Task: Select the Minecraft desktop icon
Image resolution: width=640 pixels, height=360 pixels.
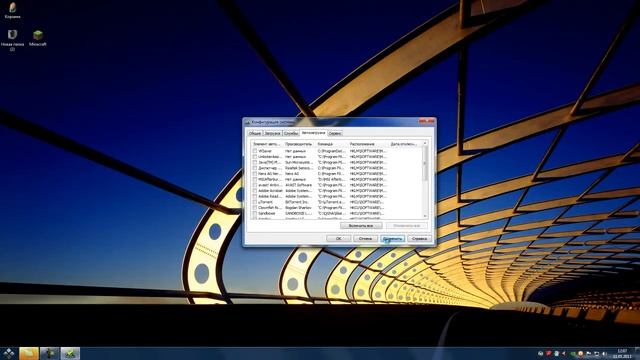Action: click(38, 38)
